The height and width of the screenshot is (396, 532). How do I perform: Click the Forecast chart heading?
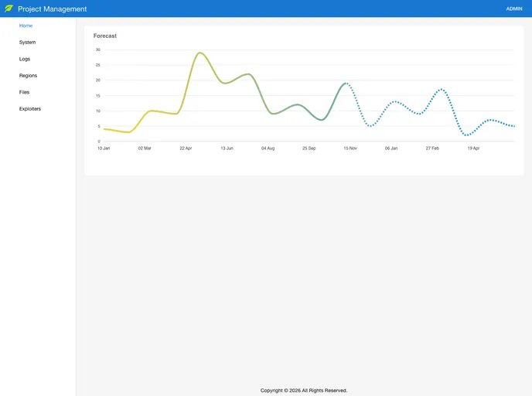click(105, 36)
